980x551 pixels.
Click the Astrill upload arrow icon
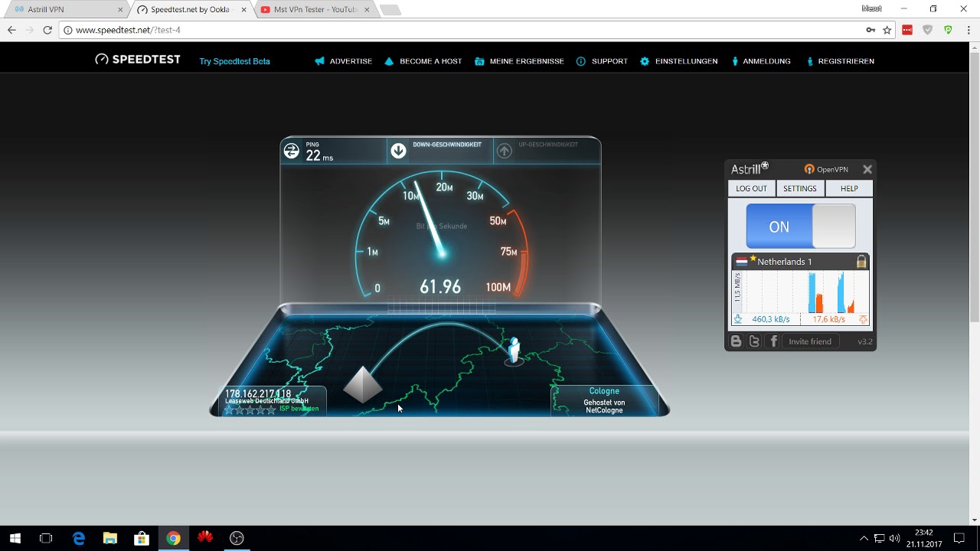click(863, 319)
